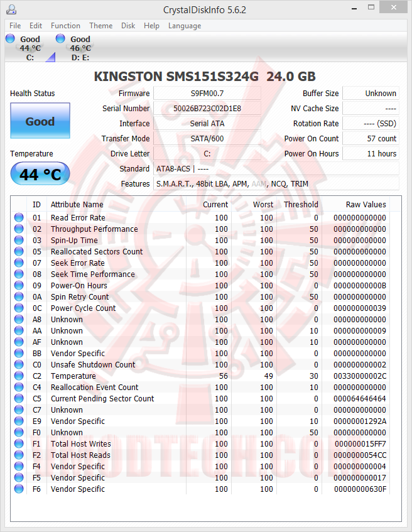This screenshot has height=532, width=412.
Task: Click status orb for Total Host Writes
Action: click(19, 443)
